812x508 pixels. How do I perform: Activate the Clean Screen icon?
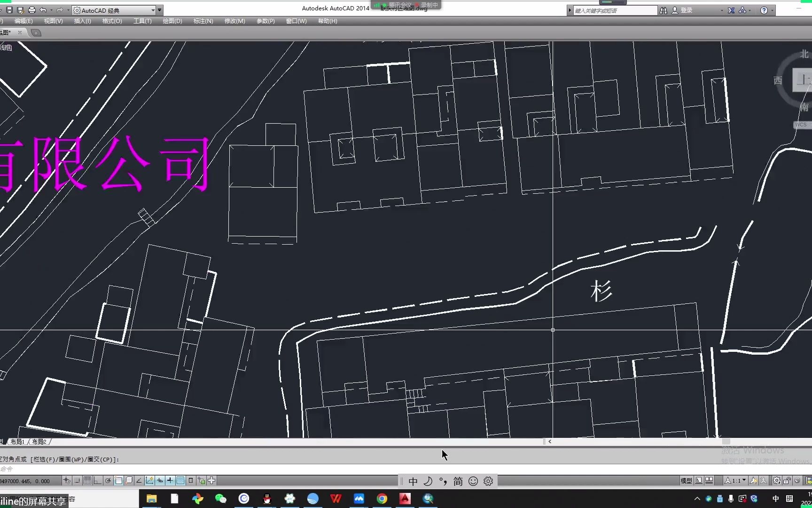click(809, 480)
